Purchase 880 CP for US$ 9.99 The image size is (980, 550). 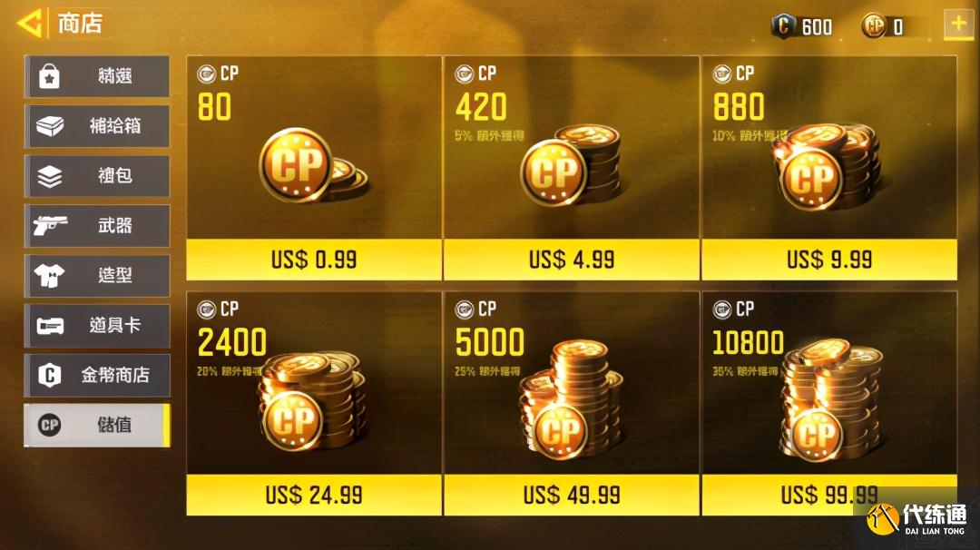[x=829, y=260]
